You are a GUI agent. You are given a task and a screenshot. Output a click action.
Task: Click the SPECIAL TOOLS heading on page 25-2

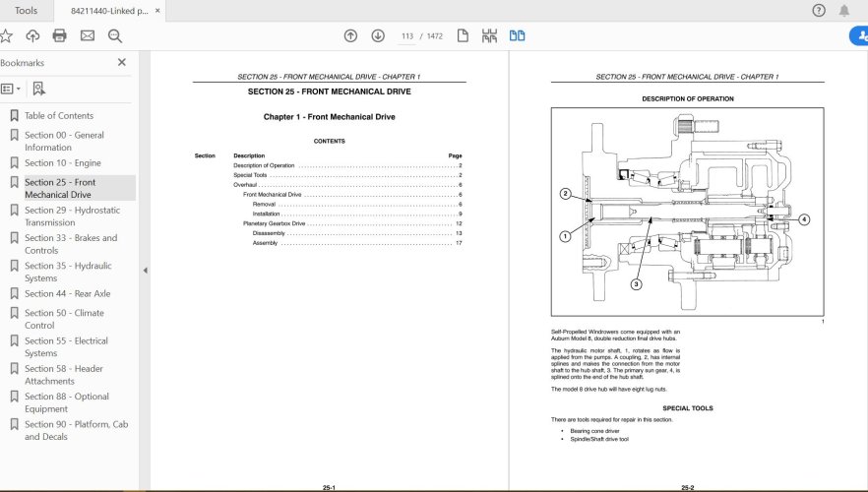pos(688,408)
